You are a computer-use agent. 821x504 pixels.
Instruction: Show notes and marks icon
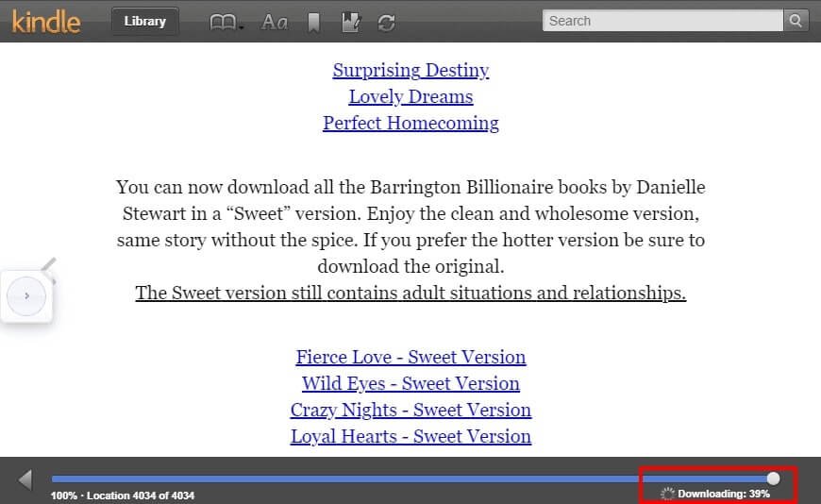(x=350, y=22)
